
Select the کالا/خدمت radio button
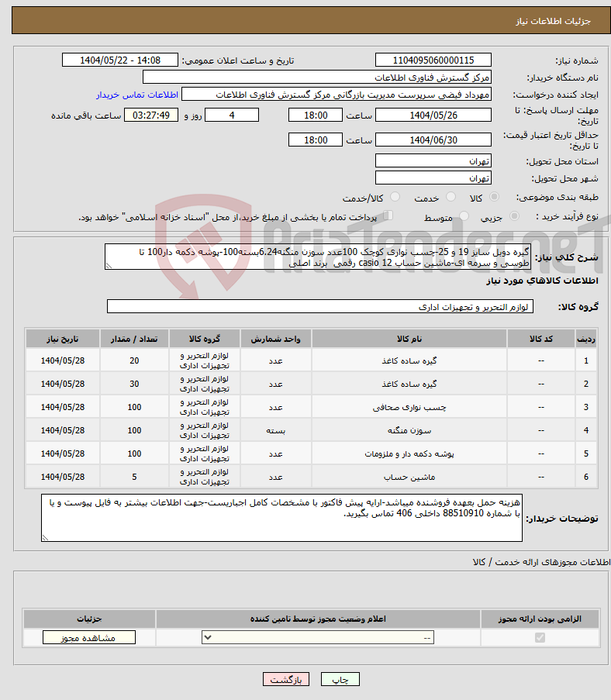395,197
